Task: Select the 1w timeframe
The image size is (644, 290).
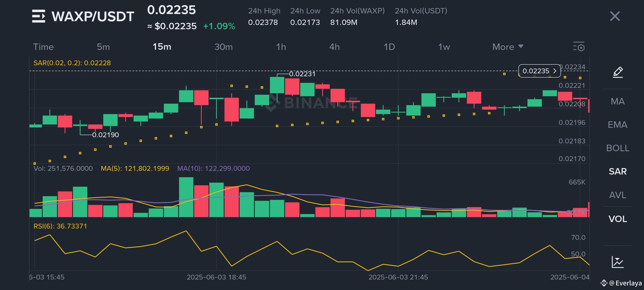Action: click(x=444, y=47)
